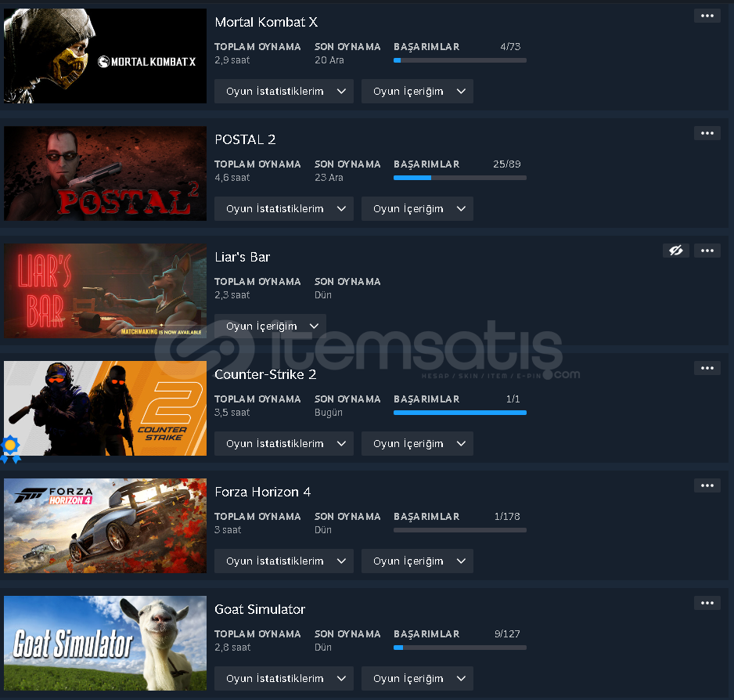
Task: Open the three-dots menu for Mortal Kombat X
Action: point(707,16)
